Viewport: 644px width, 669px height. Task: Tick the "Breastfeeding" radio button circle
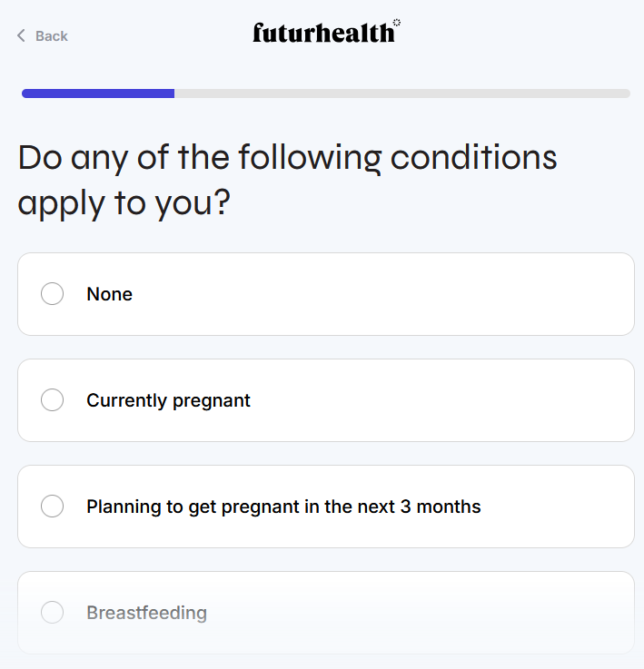(x=53, y=613)
